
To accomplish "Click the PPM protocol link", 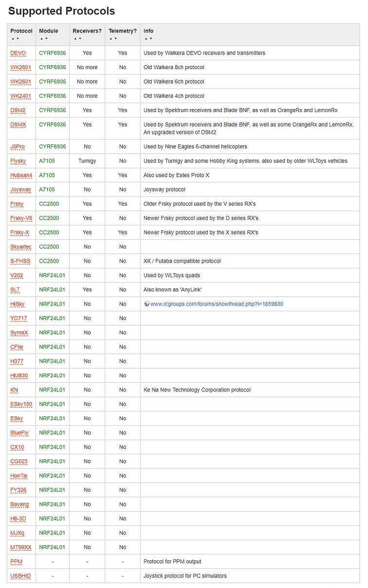I will pos(16,562).
